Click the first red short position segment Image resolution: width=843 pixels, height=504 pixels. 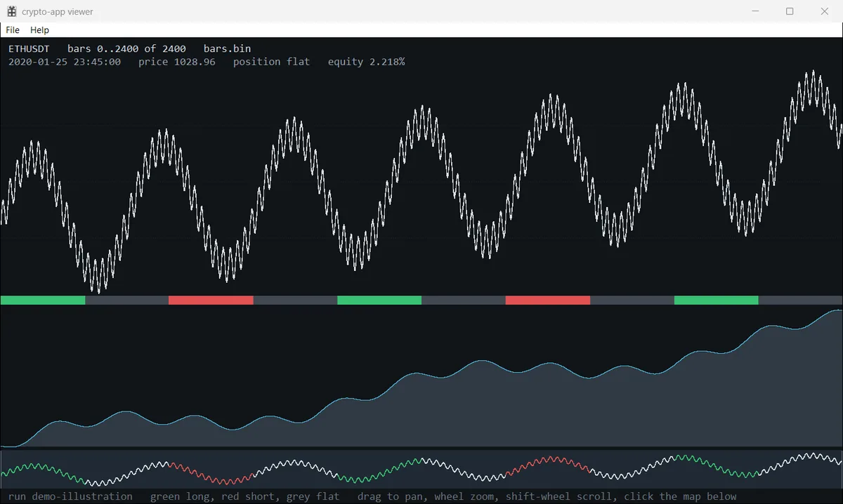tap(211, 300)
